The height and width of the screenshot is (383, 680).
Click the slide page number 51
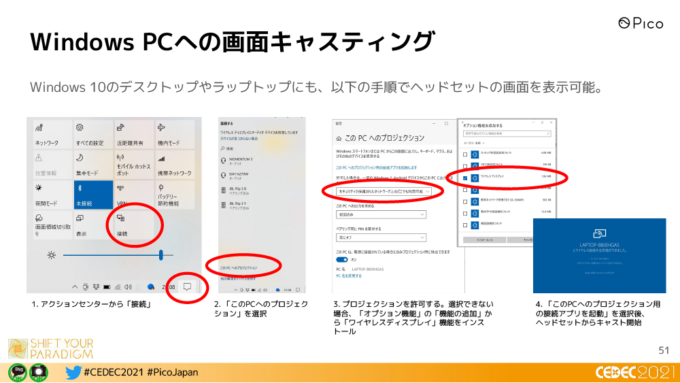[x=664, y=350]
